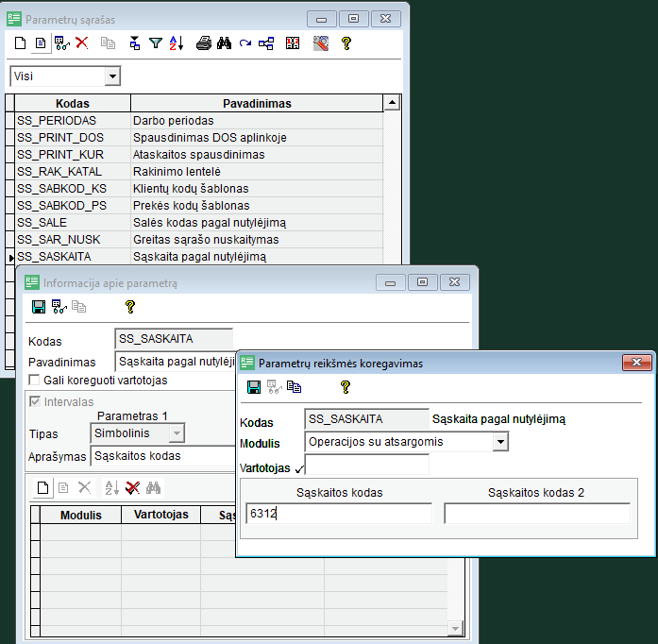This screenshot has height=644, width=658.
Task: Click the Kodas column header
Action: (x=73, y=103)
